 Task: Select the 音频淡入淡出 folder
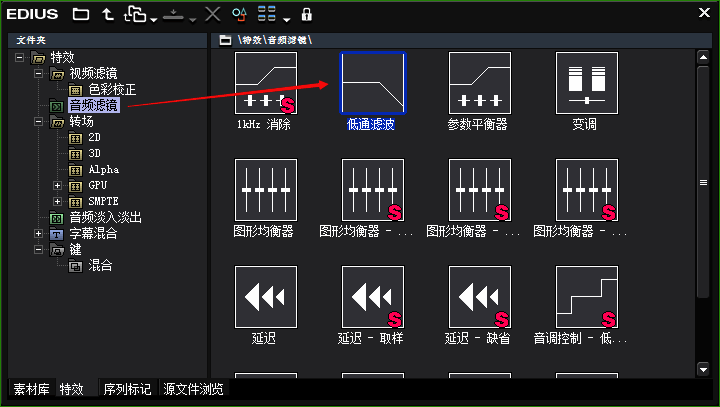[x=105, y=217]
